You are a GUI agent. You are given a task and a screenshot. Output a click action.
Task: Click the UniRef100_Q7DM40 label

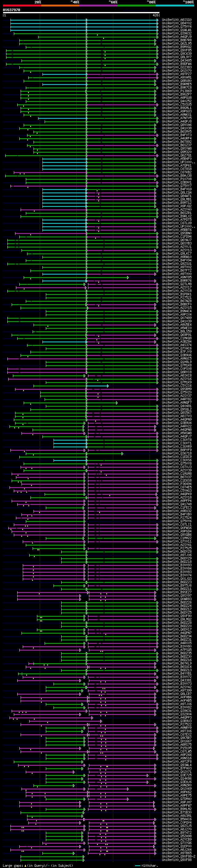177,799
